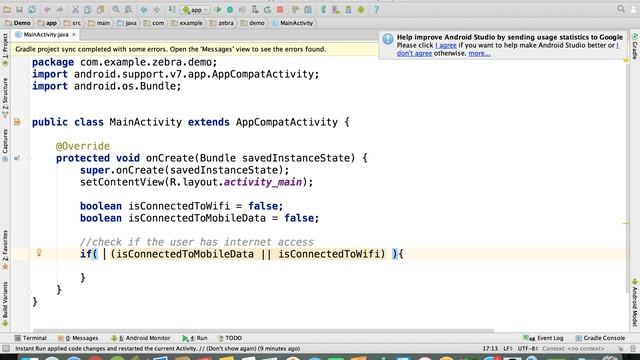Run the app with green play icon
640x360 pixels.
click(218, 9)
